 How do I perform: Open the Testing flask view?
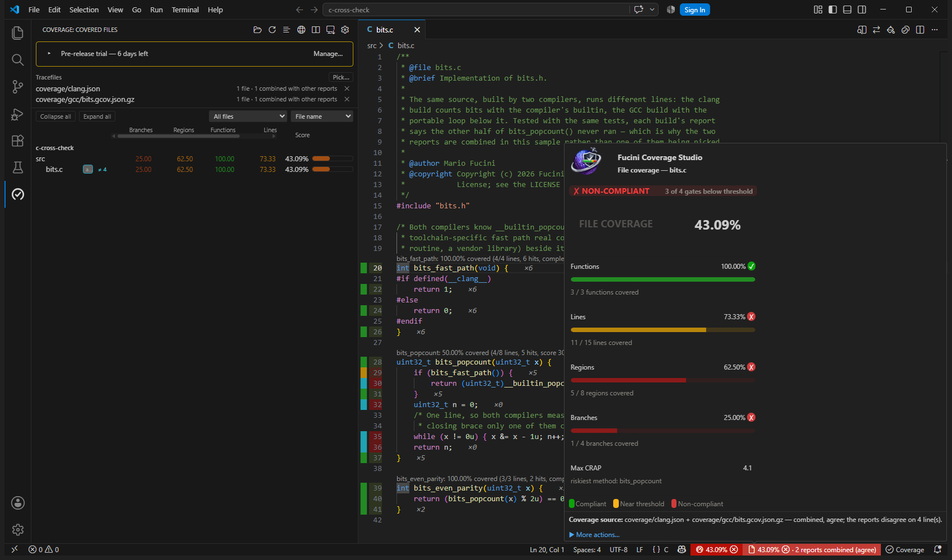[18, 167]
